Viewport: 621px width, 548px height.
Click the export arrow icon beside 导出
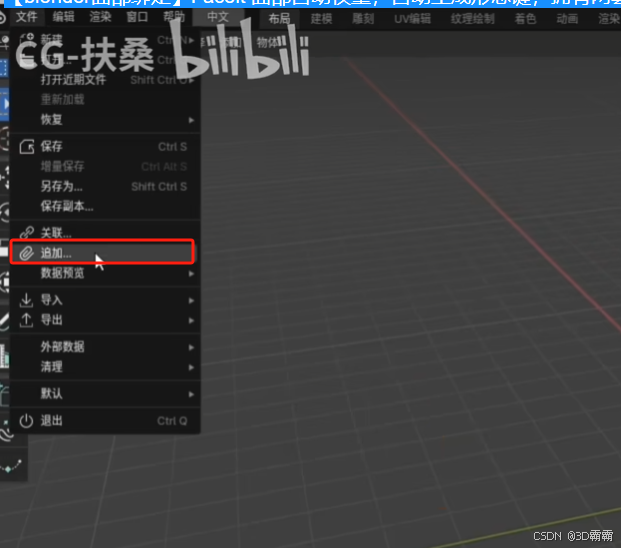(x=27, y=320)
